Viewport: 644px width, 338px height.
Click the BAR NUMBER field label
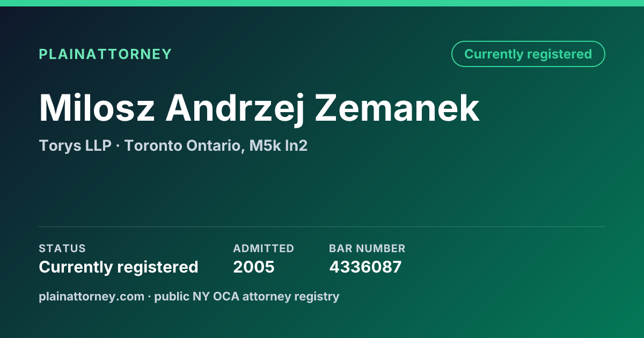click(x=367, y=248)
